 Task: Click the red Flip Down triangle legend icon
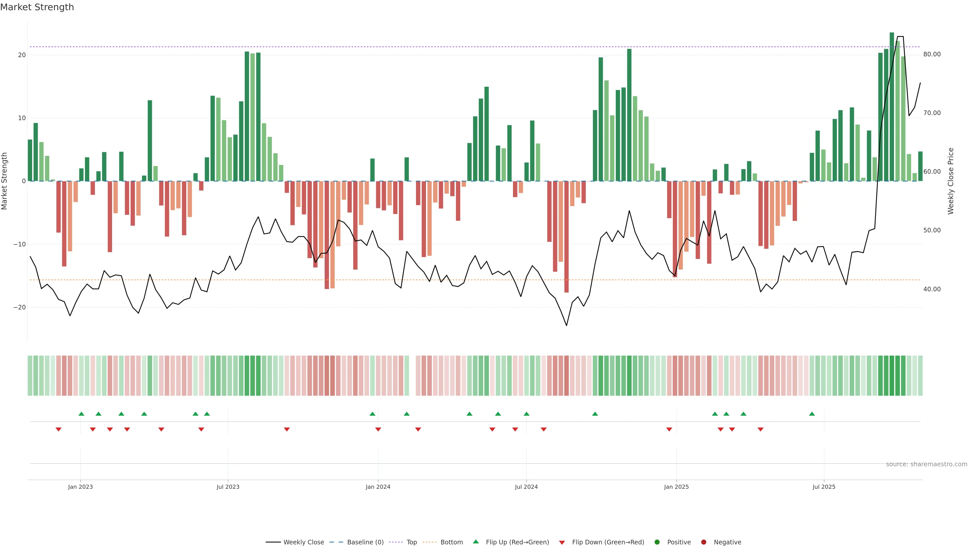coord(562,542)
